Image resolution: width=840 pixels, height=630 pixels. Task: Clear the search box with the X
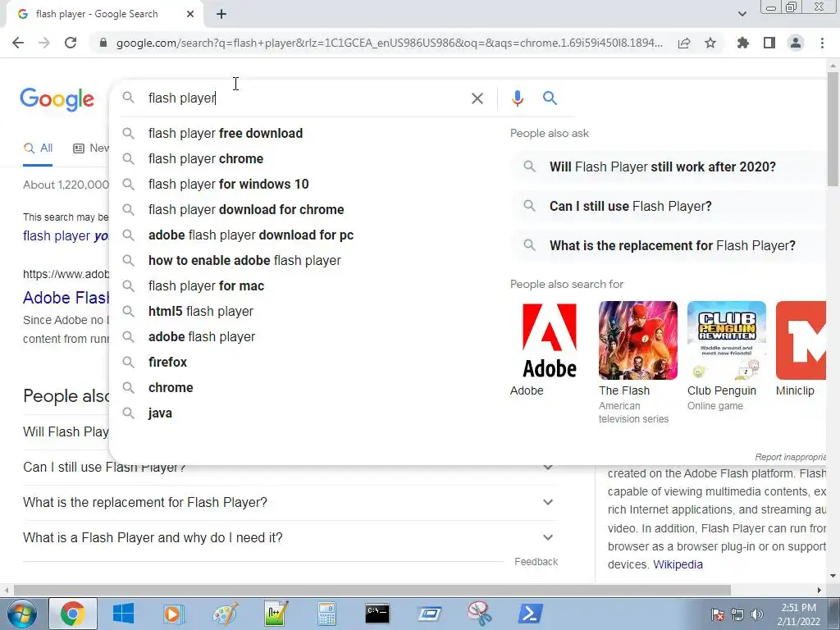tap(477, 98)
